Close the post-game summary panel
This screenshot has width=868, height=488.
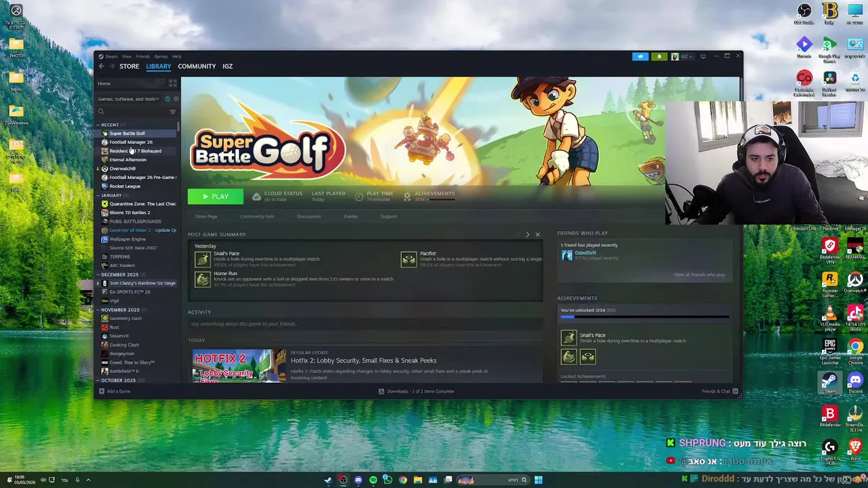(x=538, y=235)
